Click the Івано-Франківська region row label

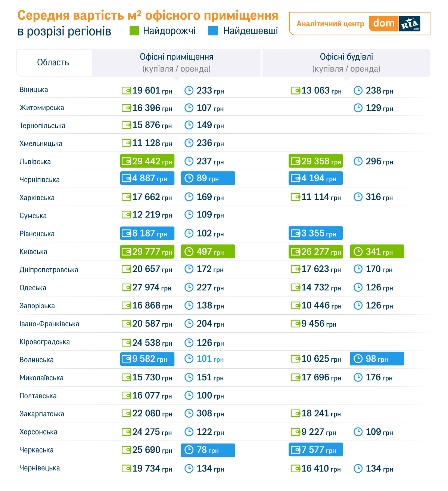[x=49, y=324]
